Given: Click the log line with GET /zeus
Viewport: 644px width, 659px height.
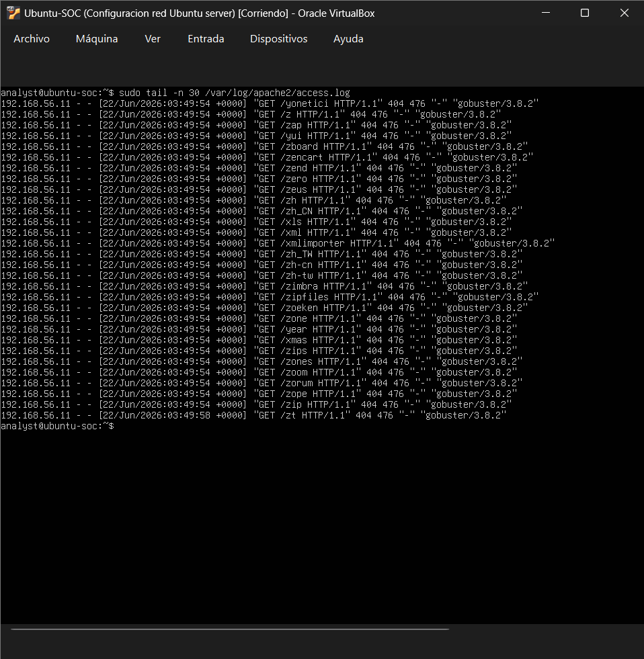Looking at the screenshot, I should 259,189.
